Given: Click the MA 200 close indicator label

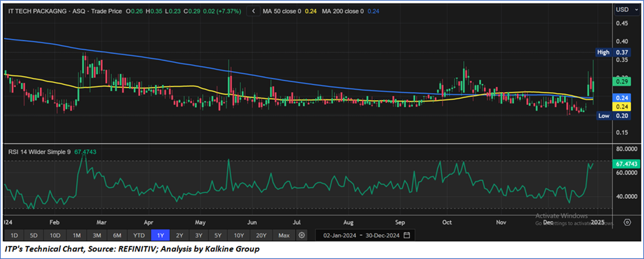Looking at the screenshot, I should click(x=343, y=12).
